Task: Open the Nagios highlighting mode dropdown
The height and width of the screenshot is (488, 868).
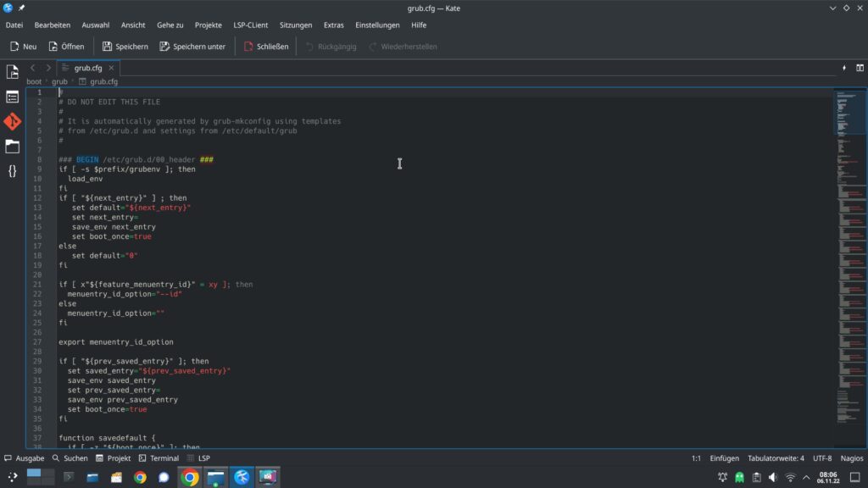Action: click(851, 458)
